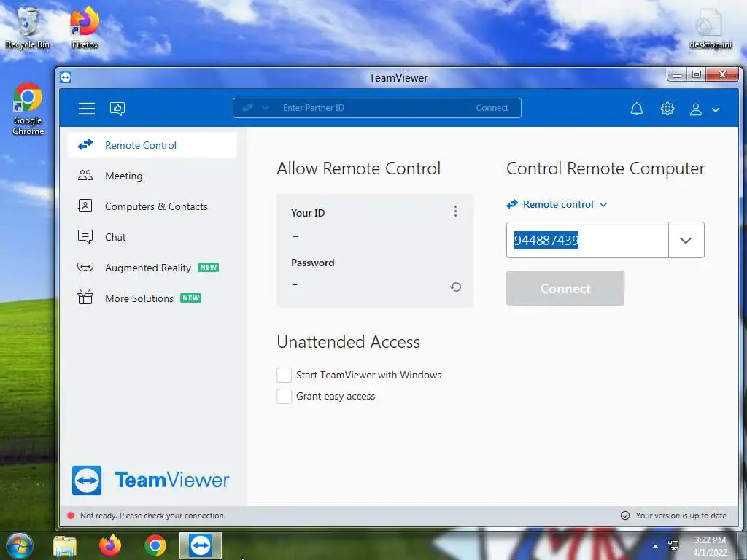
Task: Click the header Connect text button
Action: point(492,108)
